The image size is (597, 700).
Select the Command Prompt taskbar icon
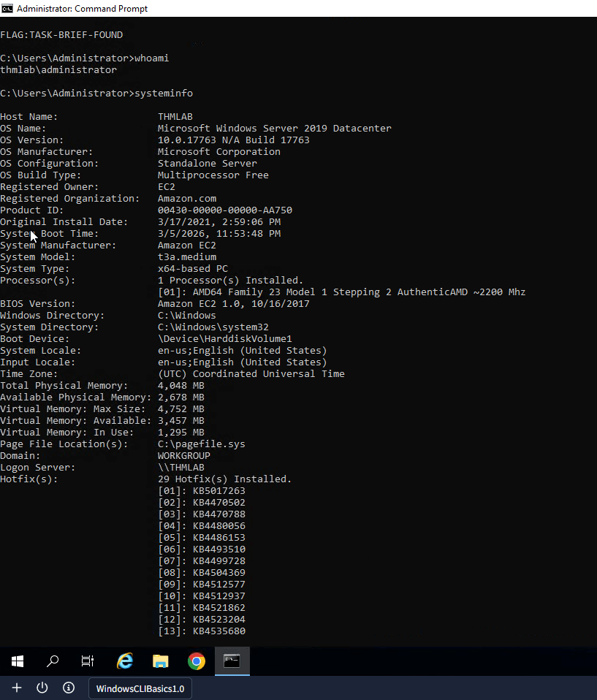pos(232,661)
